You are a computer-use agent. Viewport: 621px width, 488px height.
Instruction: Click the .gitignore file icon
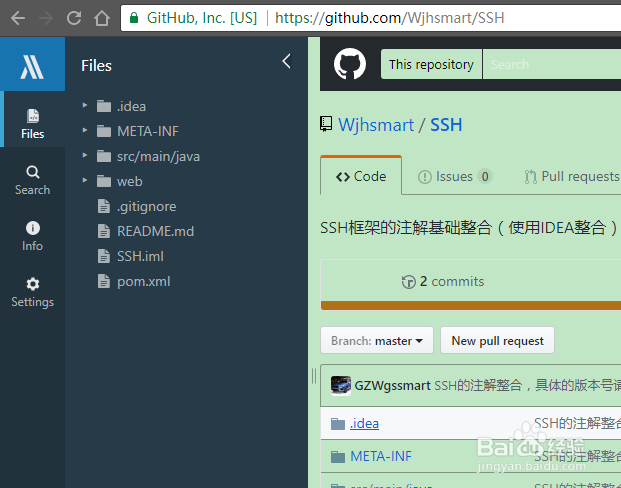[104, 206]
